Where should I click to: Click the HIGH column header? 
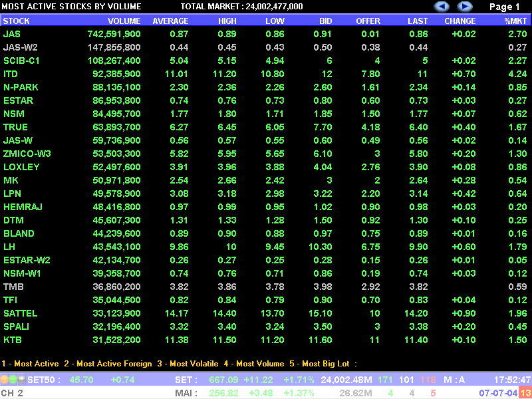tap(227, 21)
